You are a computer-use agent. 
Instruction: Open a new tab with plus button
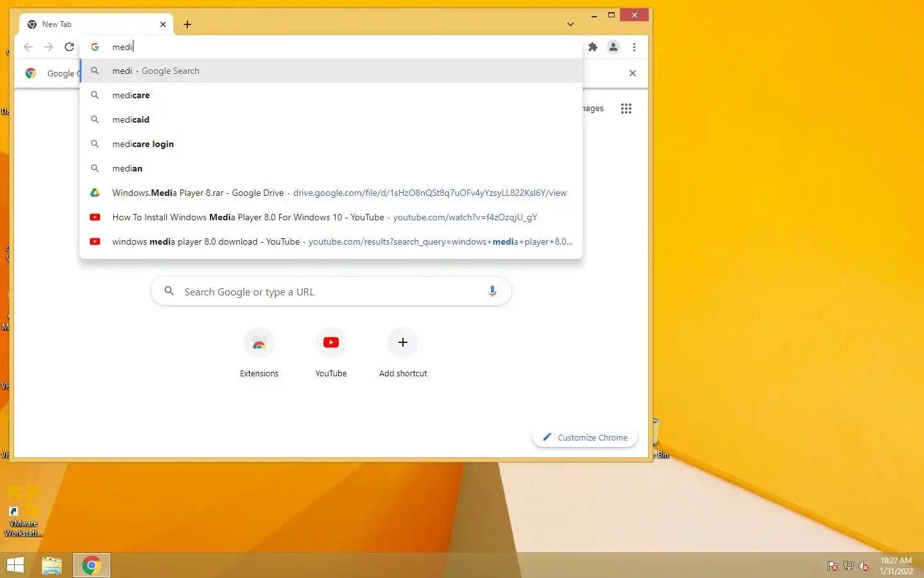(187, 24)
